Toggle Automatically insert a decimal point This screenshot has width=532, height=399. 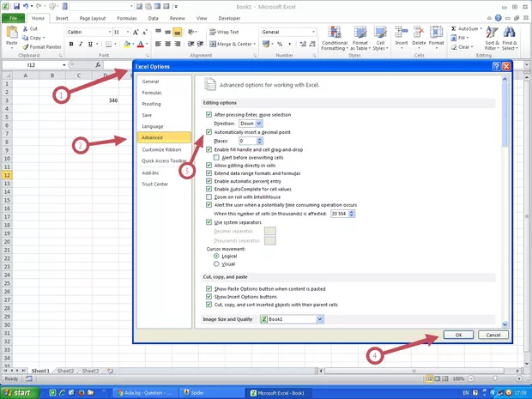point(209,132)
